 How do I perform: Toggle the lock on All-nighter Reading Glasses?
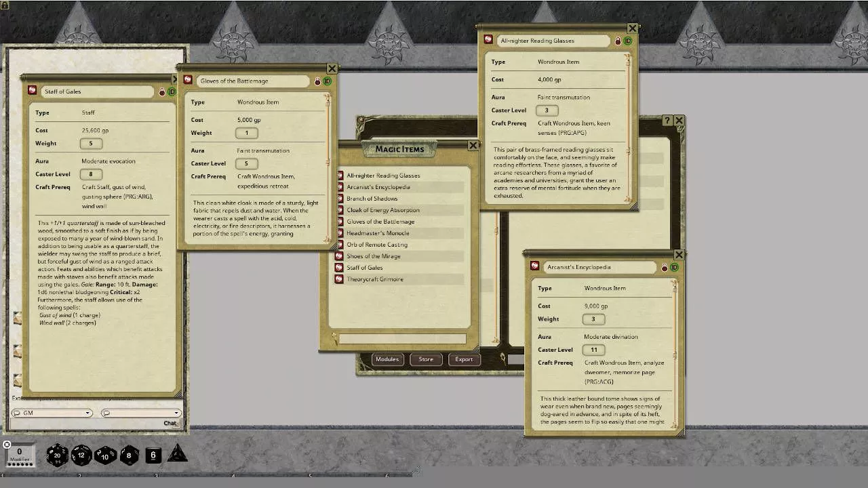point(618,41)
